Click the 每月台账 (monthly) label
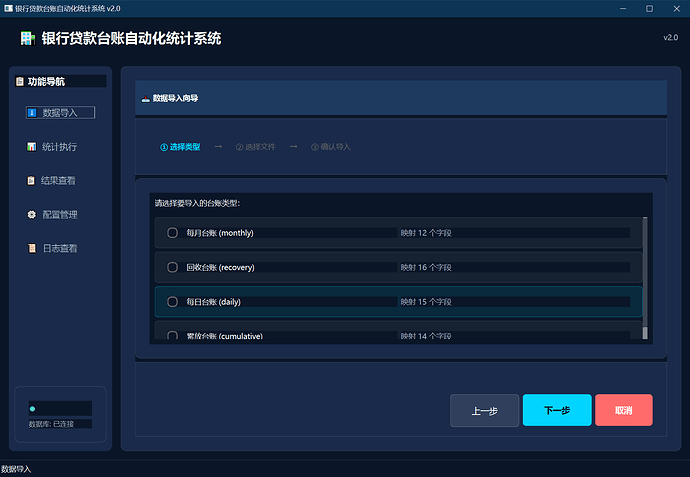Viewport: 690px width, 477px height. coord(220,233)
